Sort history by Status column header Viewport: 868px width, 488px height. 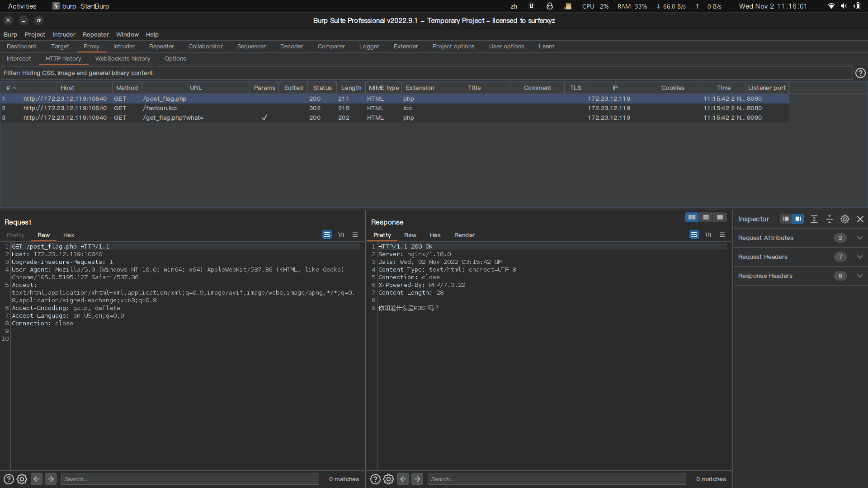[x=322, y=88]
